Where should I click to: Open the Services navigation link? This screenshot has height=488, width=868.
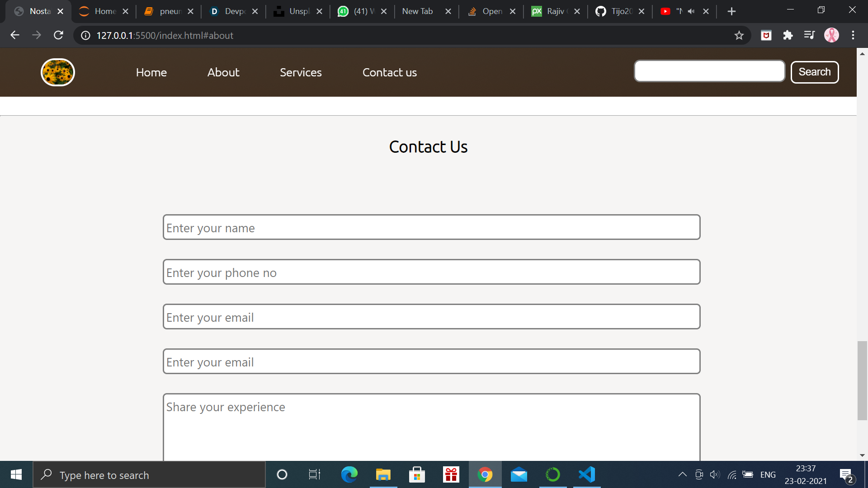click(301, 72)
